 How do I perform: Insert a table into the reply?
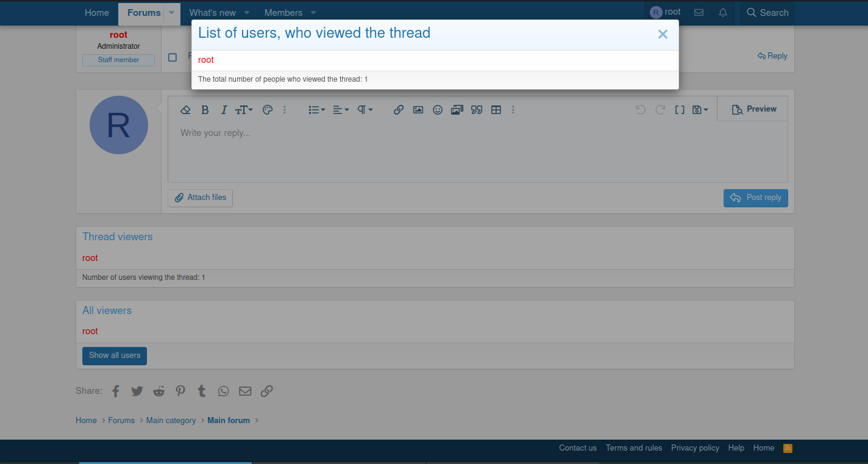496,110
